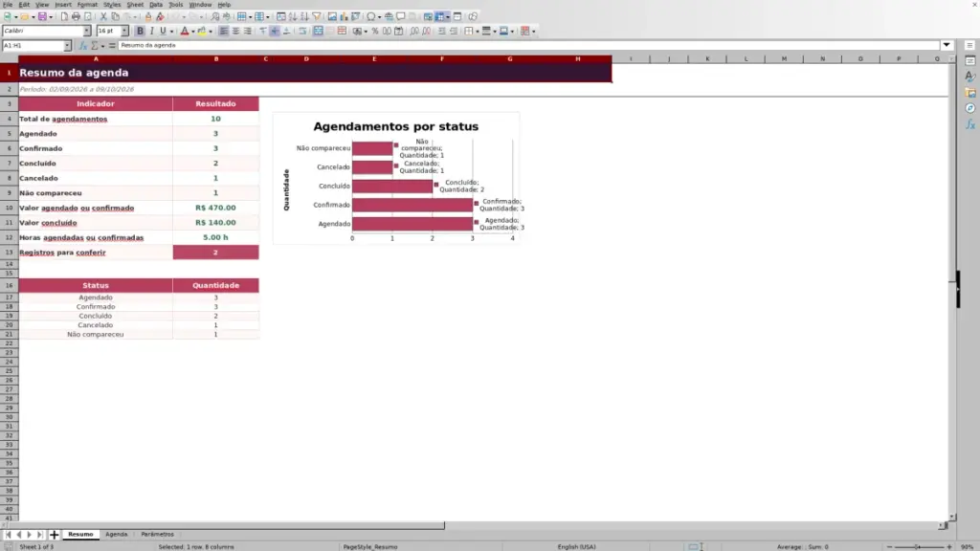The width and height of the screenshot is (980, 551).
Task: Click the Sort Ascending icon
Action: 293,17
